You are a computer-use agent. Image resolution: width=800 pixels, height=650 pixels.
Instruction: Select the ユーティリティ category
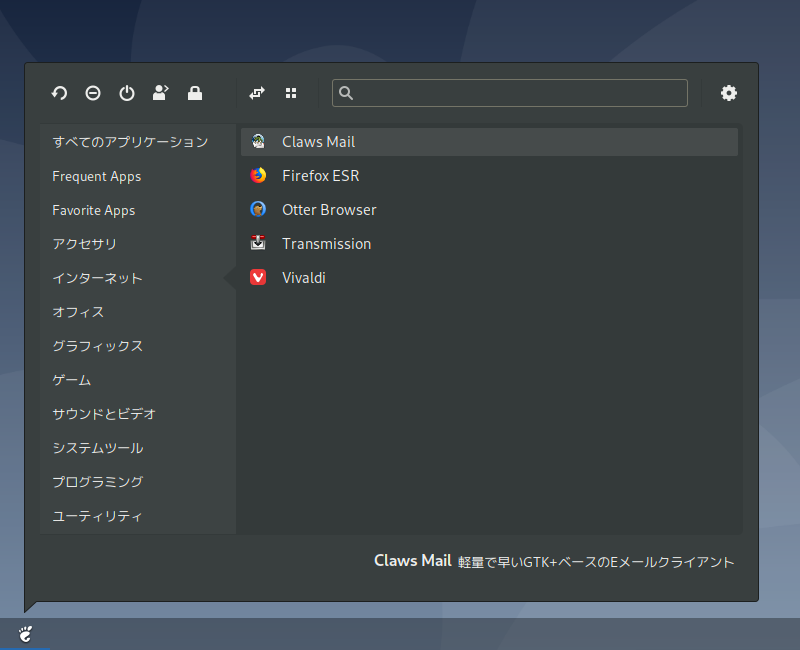97,516
